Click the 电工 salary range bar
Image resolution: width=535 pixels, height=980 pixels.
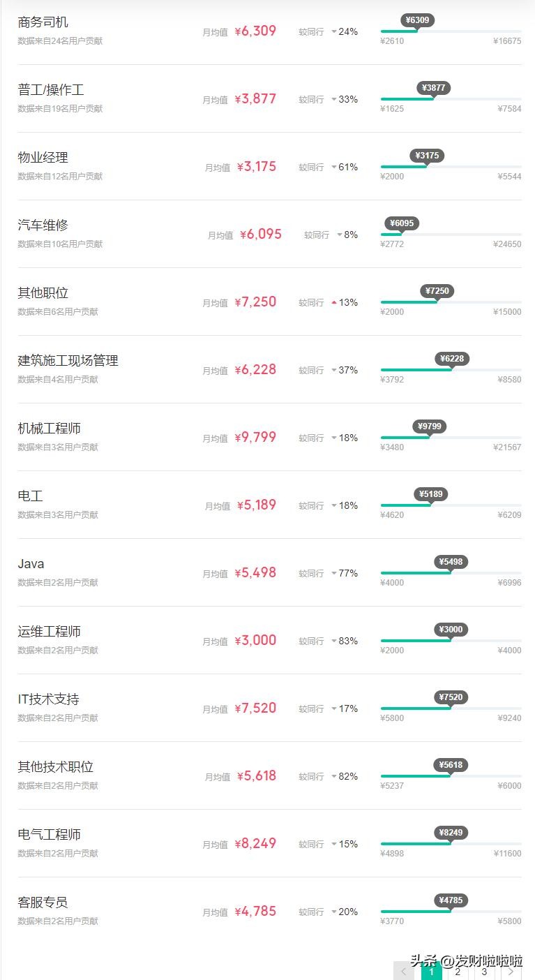pyautogui.click(x=451, y=505)
